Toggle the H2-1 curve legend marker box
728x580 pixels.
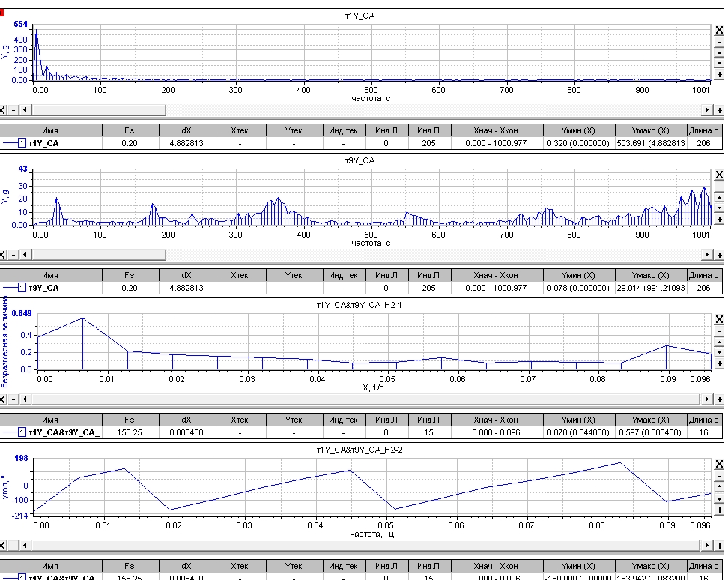(x=22, y=432)
